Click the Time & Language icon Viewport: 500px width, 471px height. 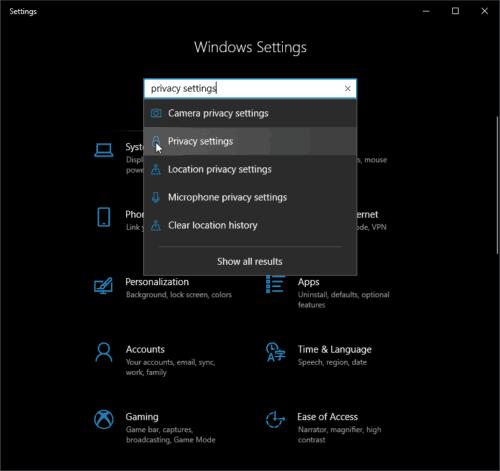click(276, 352)
